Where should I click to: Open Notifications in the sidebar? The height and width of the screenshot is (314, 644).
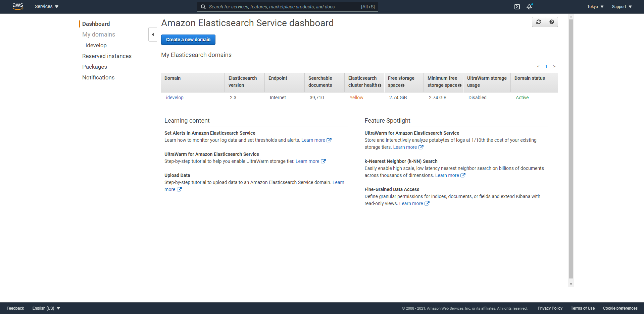(x=98, y=77)
